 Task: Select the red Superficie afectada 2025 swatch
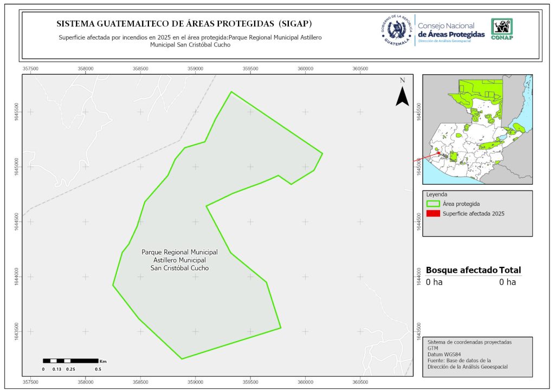point(433,214)
